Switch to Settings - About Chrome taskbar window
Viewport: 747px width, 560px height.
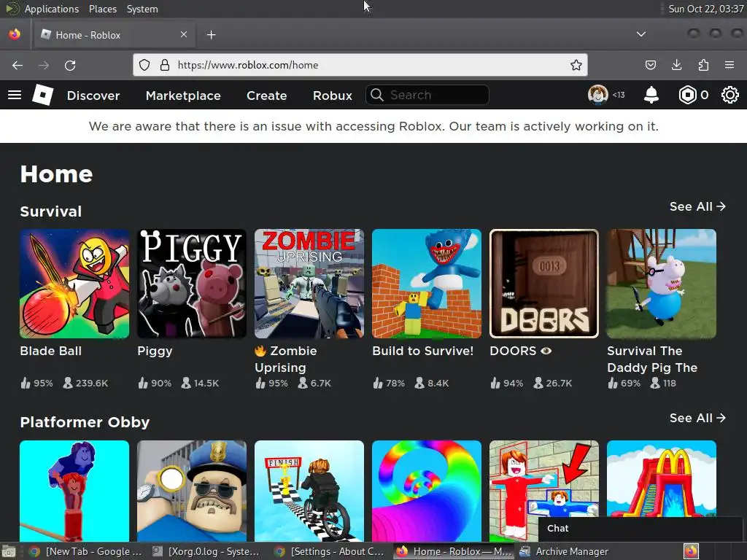[330, 551]
